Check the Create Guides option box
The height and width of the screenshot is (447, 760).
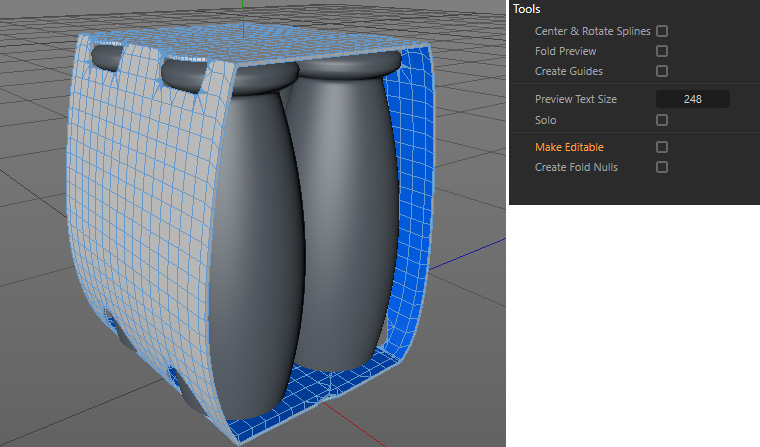pos(661,71)
